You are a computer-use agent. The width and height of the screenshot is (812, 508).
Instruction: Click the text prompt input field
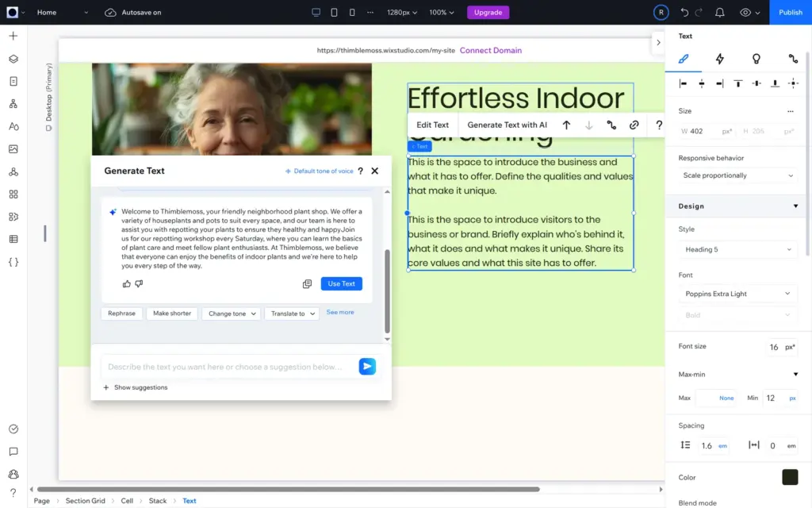point(228,367)
